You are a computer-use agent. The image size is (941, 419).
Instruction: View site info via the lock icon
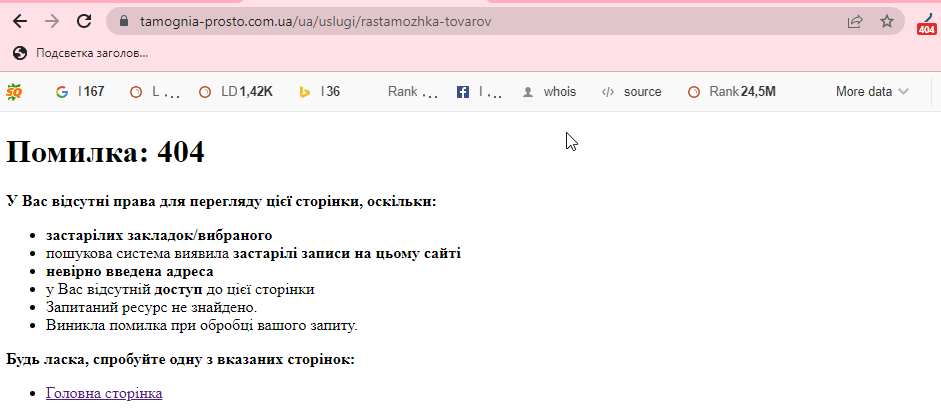click(x=124, y=22)
